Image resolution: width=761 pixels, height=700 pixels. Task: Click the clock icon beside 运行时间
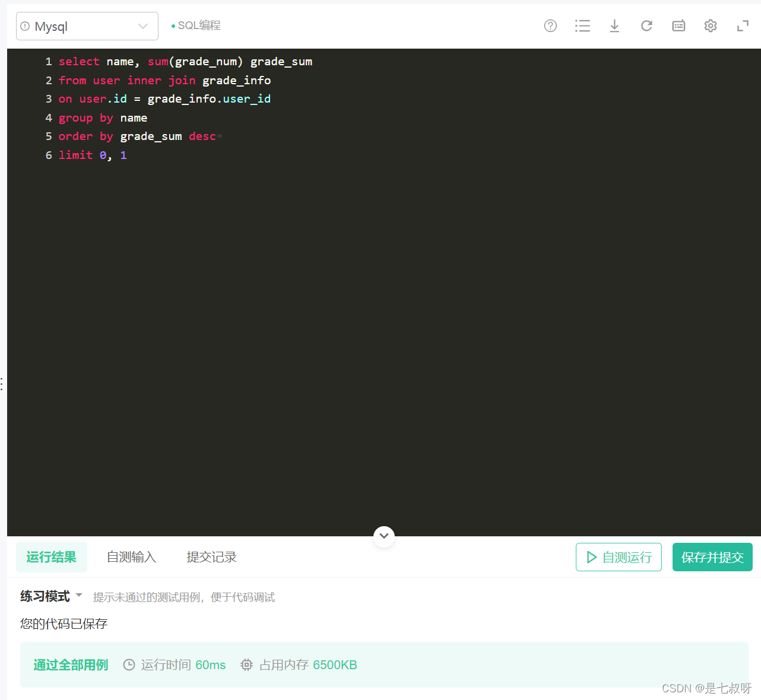[129, 665]
